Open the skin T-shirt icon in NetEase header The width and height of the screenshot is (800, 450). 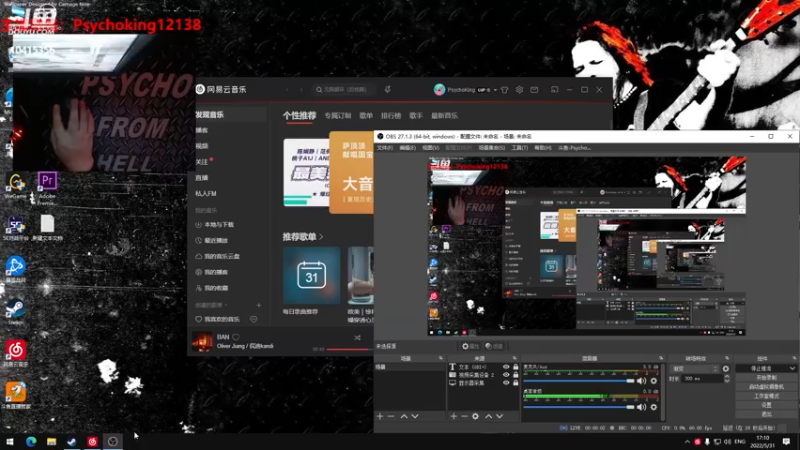[505, 90]
